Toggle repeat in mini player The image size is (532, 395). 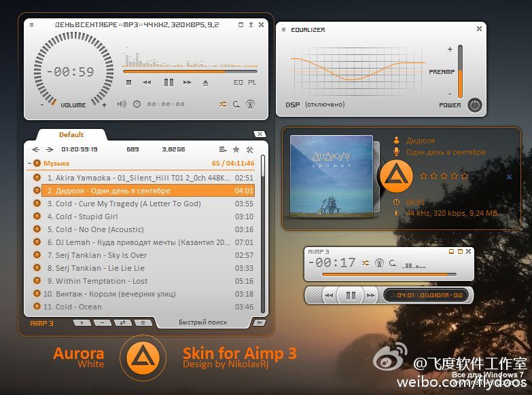[x=393, y=263]
